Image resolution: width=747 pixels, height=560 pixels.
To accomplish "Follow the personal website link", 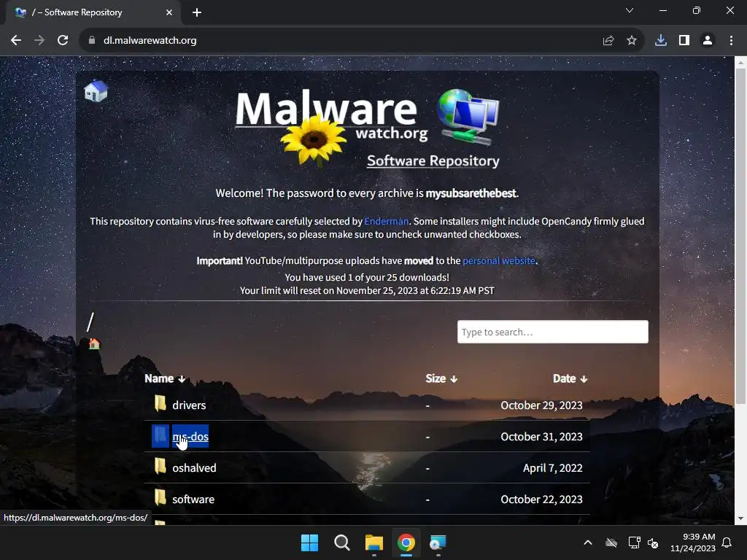I will click(x=499, y=260).
